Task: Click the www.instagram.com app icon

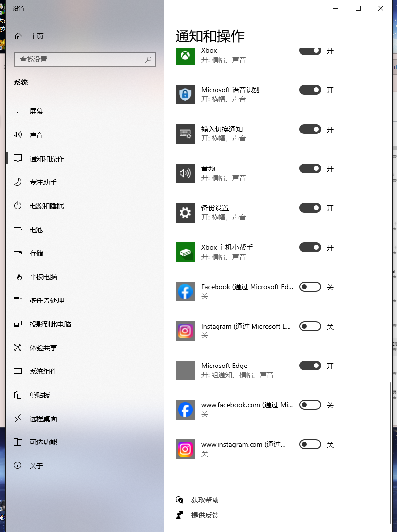Action: pyautogui.click(x=185, y=449)
